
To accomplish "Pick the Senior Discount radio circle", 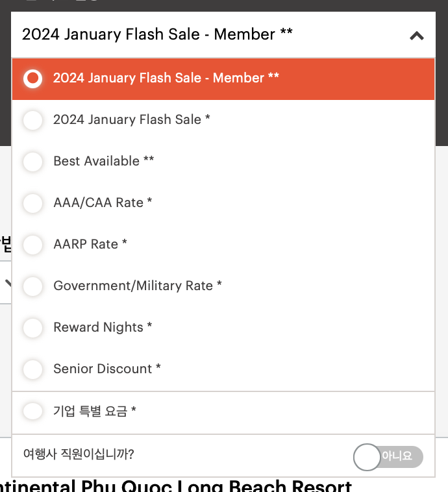I will pyautogui.click(x=32, y=369).
